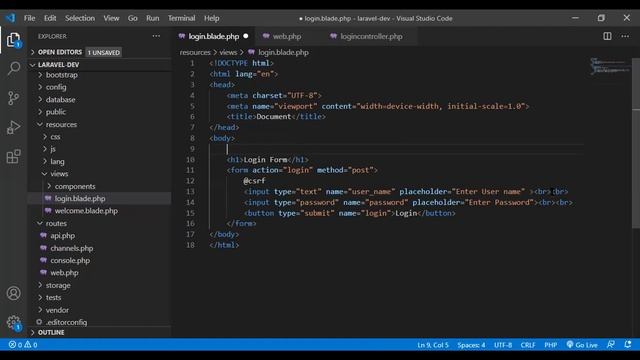Open the Edit menu
The width and height of the screenshot is (640, 360).
(x=50, y=18)
